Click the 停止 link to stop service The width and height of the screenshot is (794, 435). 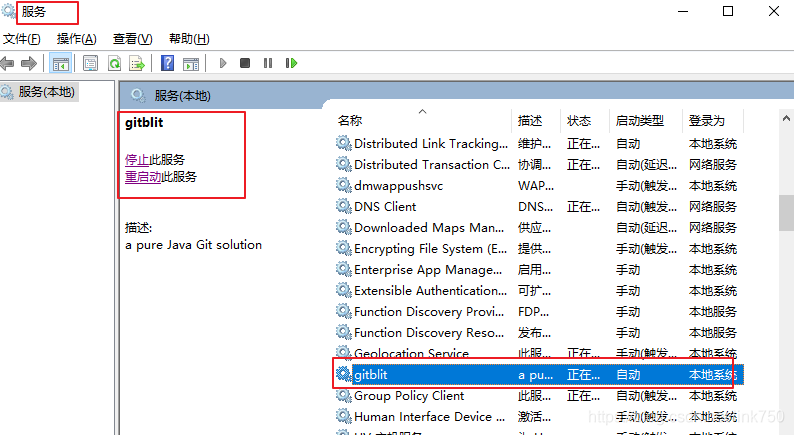137,160
